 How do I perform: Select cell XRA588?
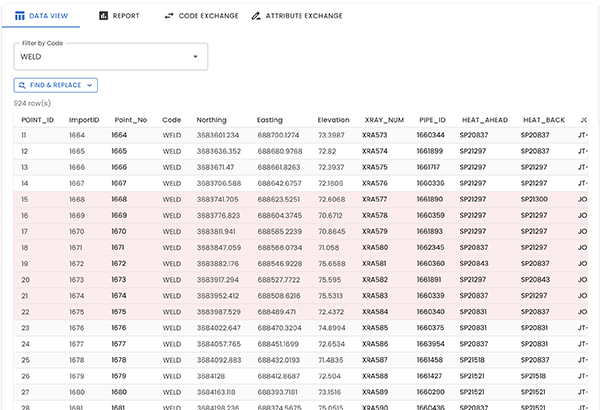pos(375,376)
